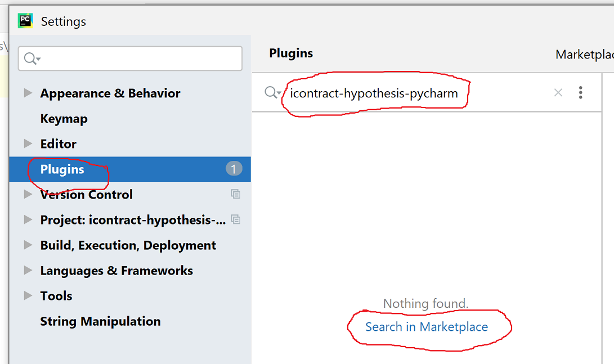This screenshot has height=364, width=614.
Task: Open Version Control settings
Action: (x=86, y=195)
